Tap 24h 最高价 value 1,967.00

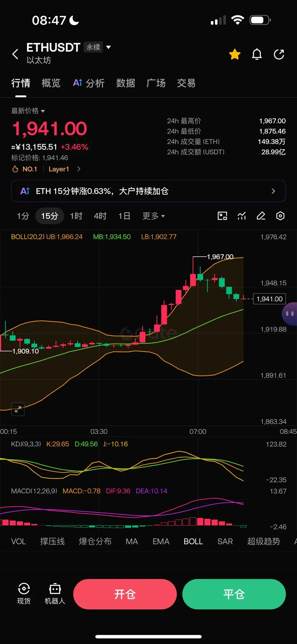273,121
